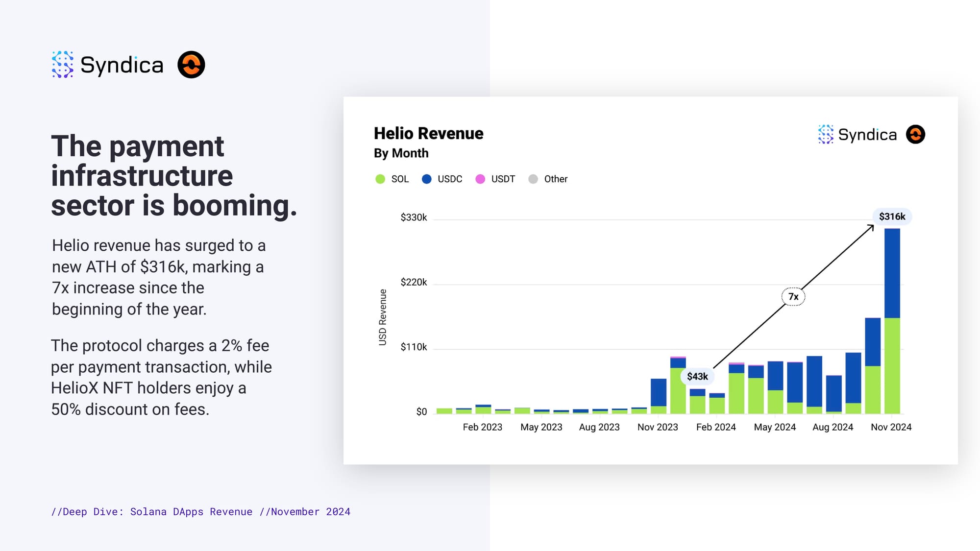
Task: Click the Feb 2023 axis label
Action: 482,427
